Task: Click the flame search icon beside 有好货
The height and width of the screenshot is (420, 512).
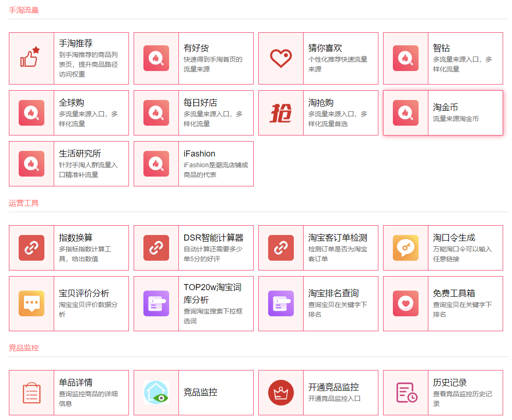Action: pyautogui.click(x=156, y=58)
